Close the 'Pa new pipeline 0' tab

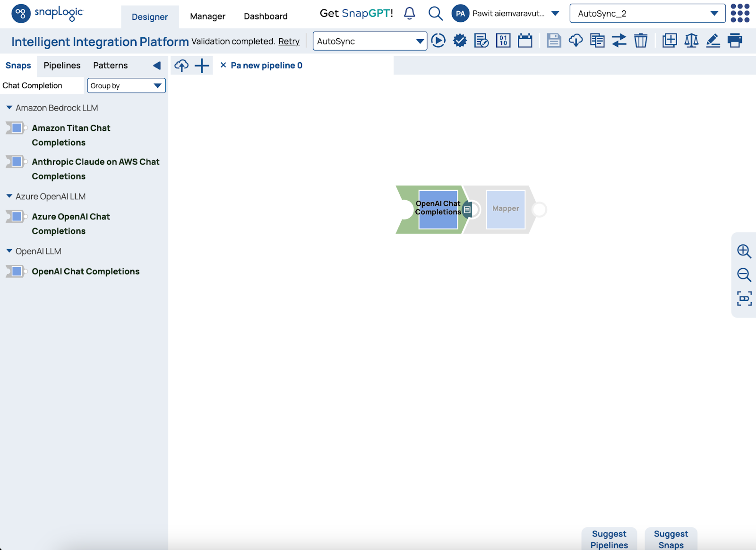(x=223, y=65)
